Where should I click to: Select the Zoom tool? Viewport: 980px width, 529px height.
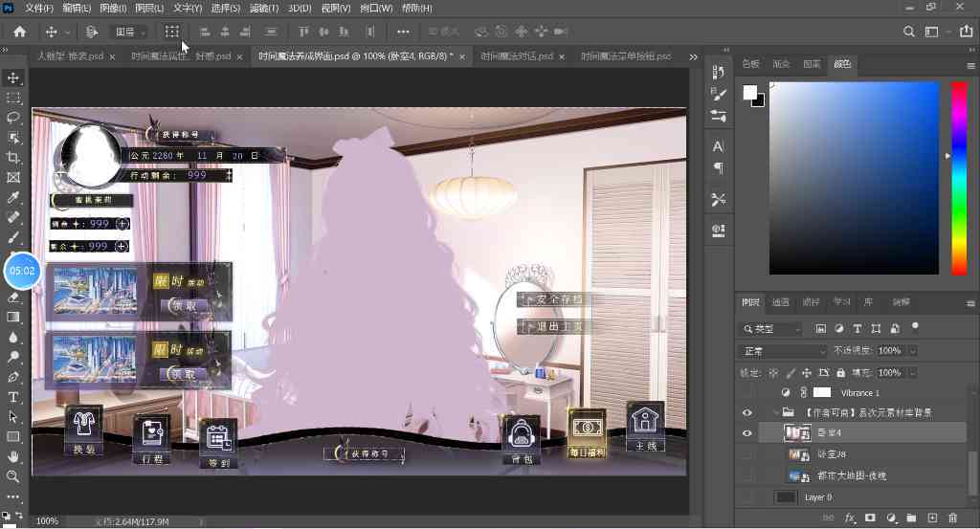pos(12,476)
